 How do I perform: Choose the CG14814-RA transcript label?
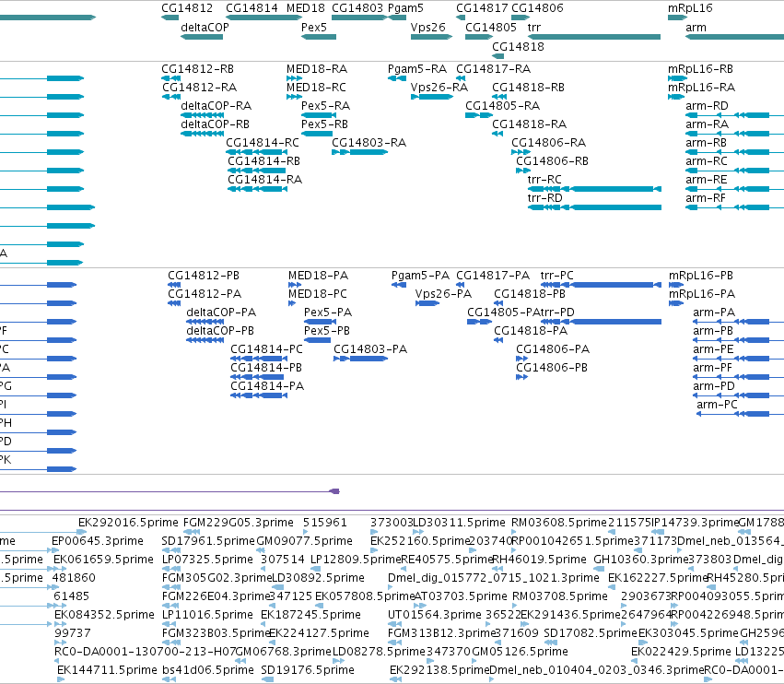(x=265, y=179)
